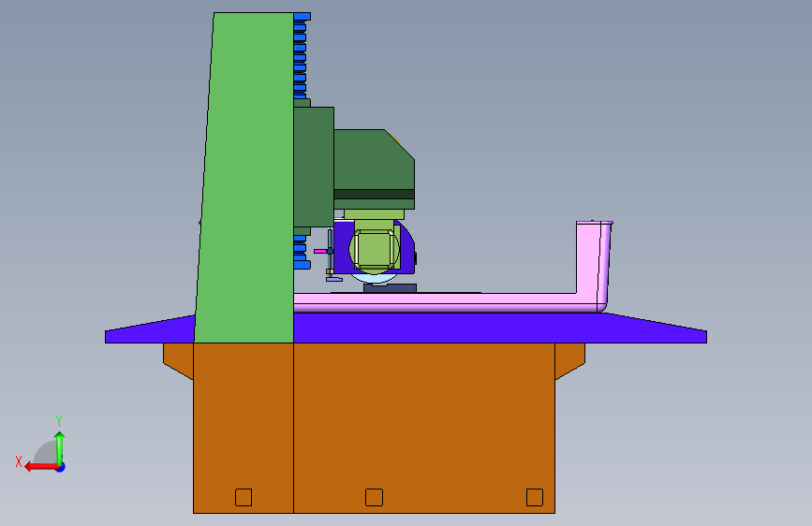Select the dark band on the spindle head
Image resolution: width=812 pixels, height=526 pixels.
pos(374,194)
